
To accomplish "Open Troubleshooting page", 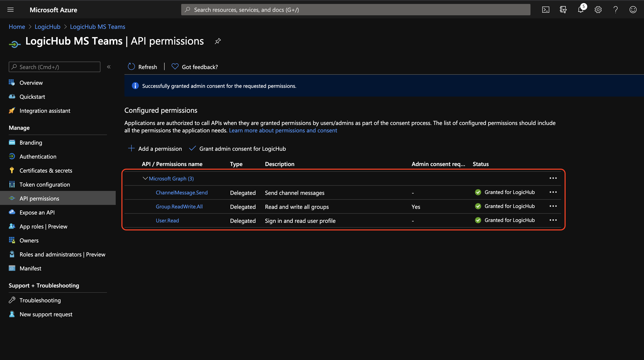I will point(40,300).
